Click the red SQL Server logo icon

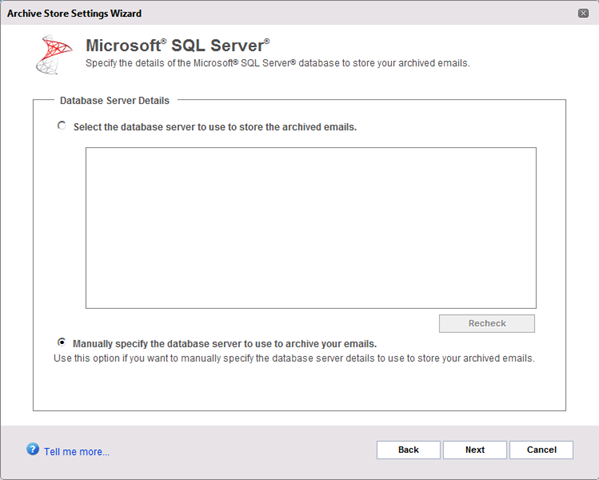[54, 55]
